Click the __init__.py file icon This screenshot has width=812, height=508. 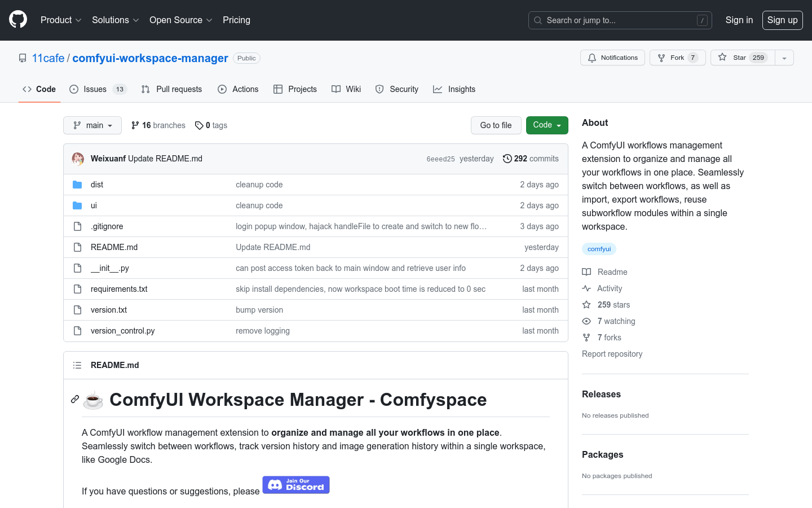[77, 268]
